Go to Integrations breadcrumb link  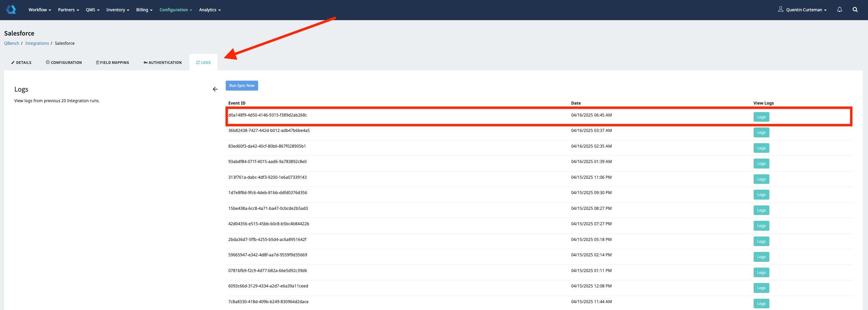pyautogui.click(x=37, y=43)
